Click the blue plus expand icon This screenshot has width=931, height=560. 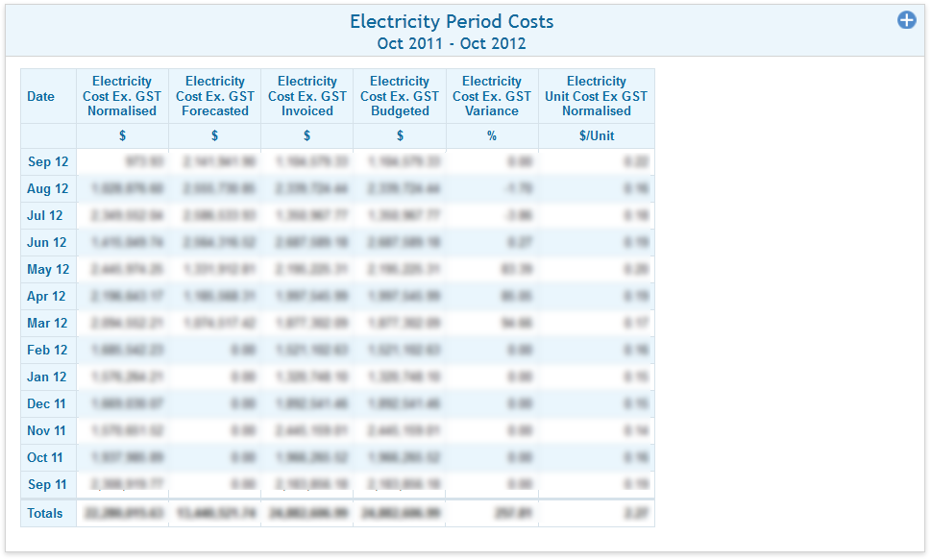click(x=906, y=20)
